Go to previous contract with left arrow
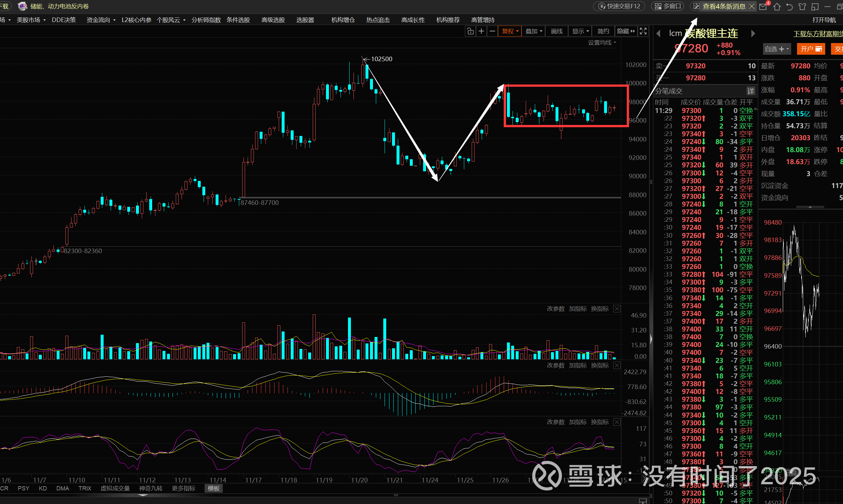This screenshot has height=504, width=843. pos(658,33)
